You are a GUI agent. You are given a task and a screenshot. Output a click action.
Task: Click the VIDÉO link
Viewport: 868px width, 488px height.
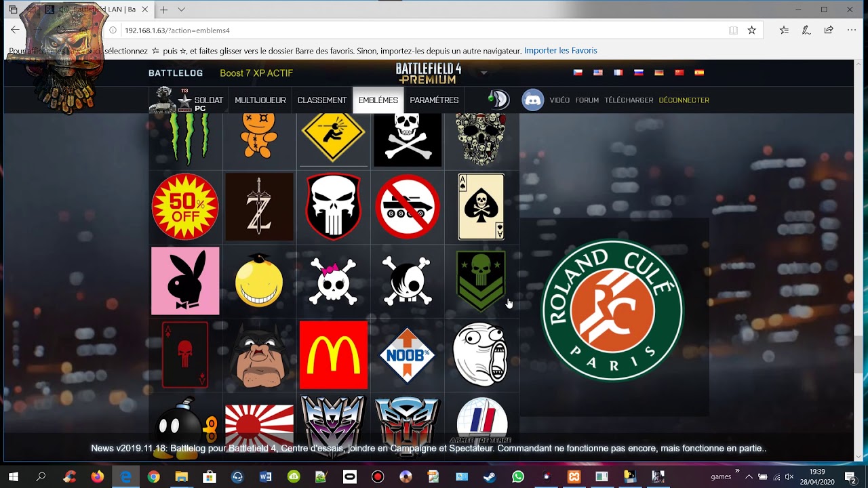559,100
